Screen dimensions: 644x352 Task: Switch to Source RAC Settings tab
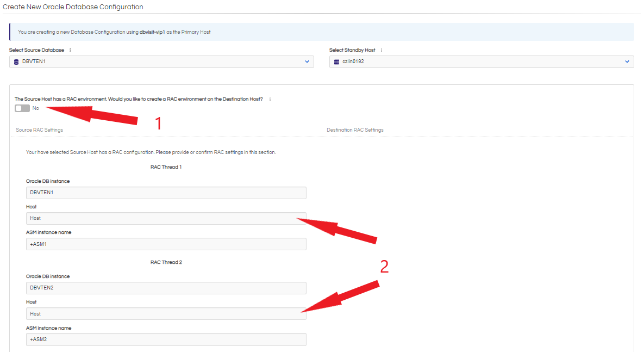point(39,130)
